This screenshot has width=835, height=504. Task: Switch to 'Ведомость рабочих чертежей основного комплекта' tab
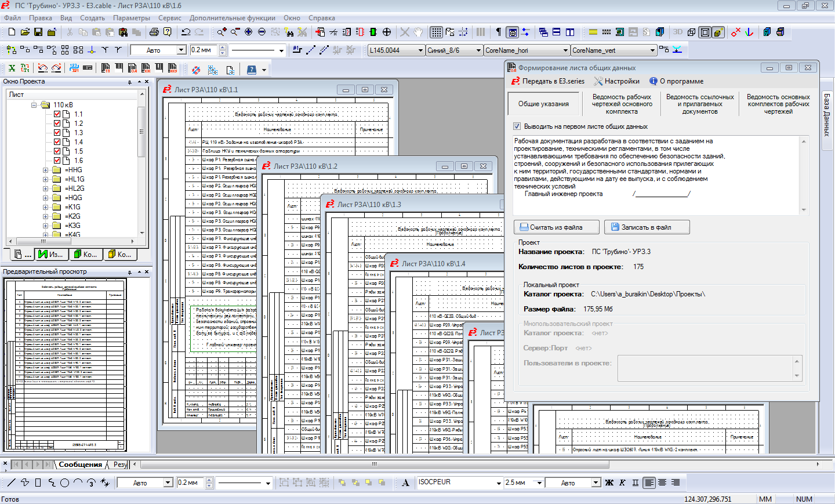(x=622, y=104)
